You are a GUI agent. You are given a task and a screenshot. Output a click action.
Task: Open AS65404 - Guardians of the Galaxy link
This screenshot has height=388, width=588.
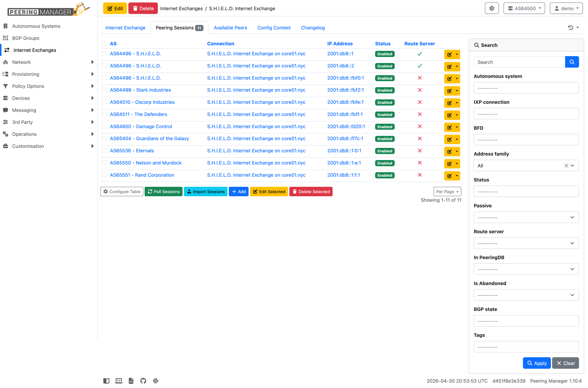pos(149,138)
